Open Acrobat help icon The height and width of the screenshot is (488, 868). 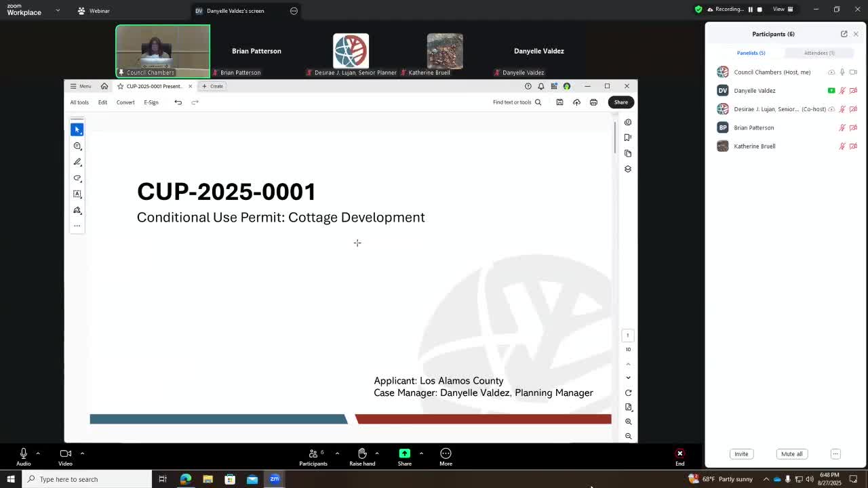coord(528,86)
